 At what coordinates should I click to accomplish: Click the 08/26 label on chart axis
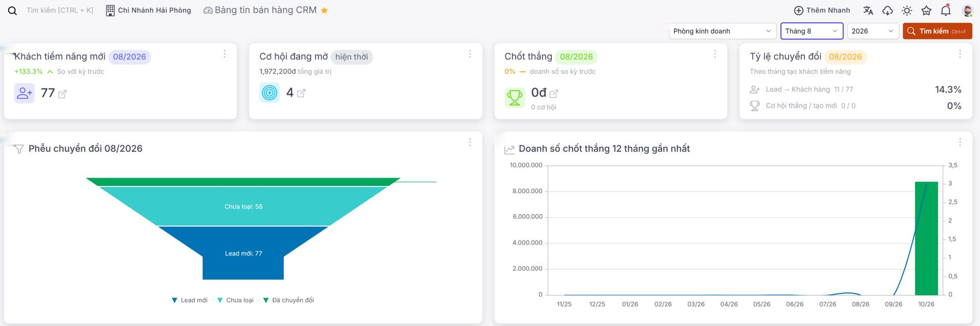tap(860, 304)
